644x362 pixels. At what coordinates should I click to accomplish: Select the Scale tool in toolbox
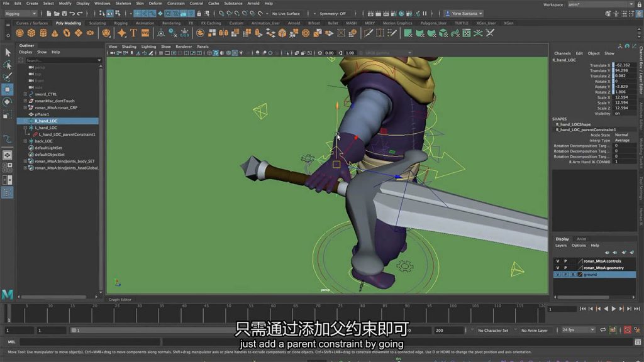click(7, 115)
